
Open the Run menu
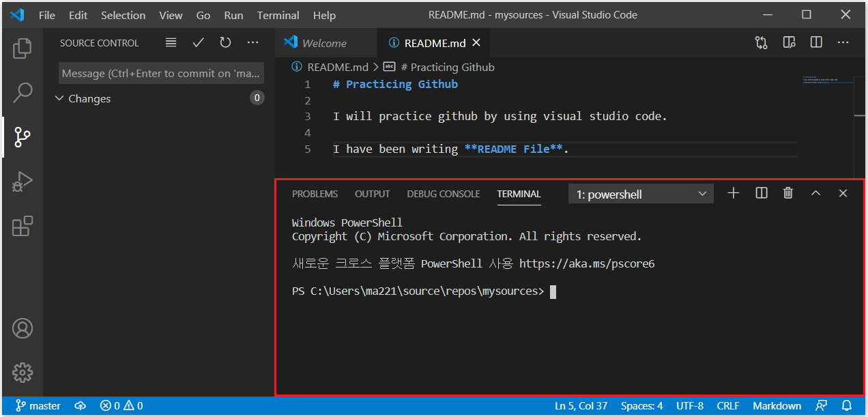(233, 15)
